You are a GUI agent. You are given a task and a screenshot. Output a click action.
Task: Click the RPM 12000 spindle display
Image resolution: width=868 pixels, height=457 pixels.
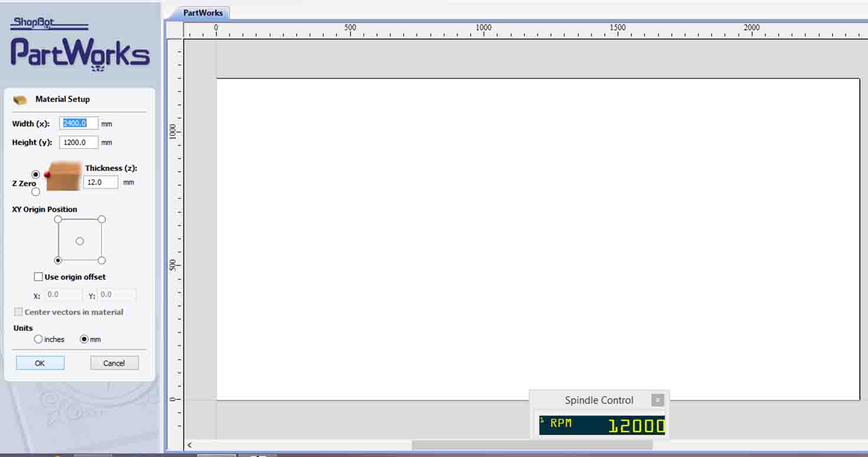pyautogui.click(x=602, y=425)
